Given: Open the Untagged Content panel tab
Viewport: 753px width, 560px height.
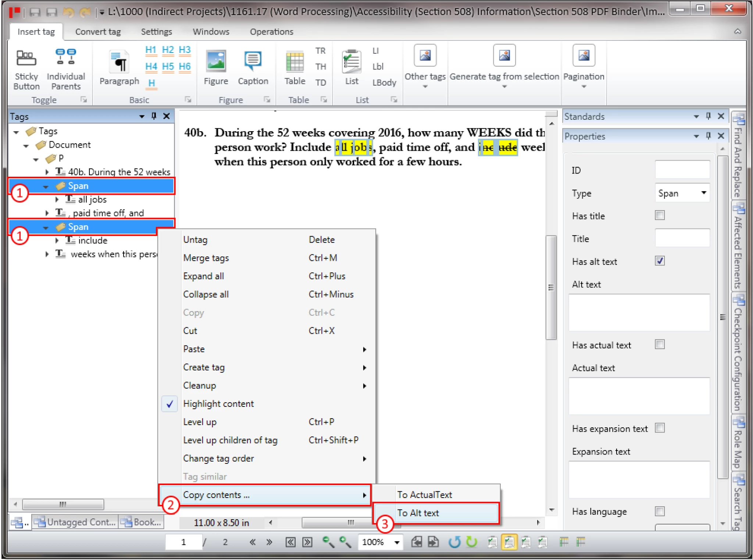Looking at the screenshot, I should tap(75, 522).
